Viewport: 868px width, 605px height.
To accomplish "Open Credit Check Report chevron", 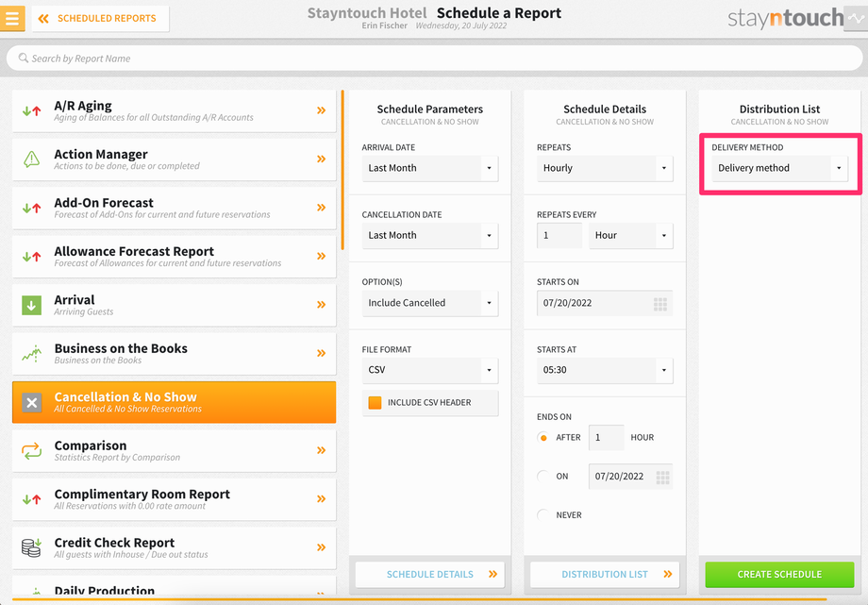I will pyautogui.click(x=321, y=547).
